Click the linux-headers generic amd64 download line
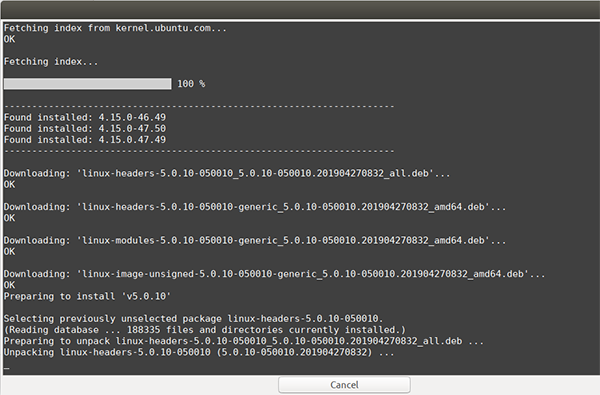 [255, 207]
